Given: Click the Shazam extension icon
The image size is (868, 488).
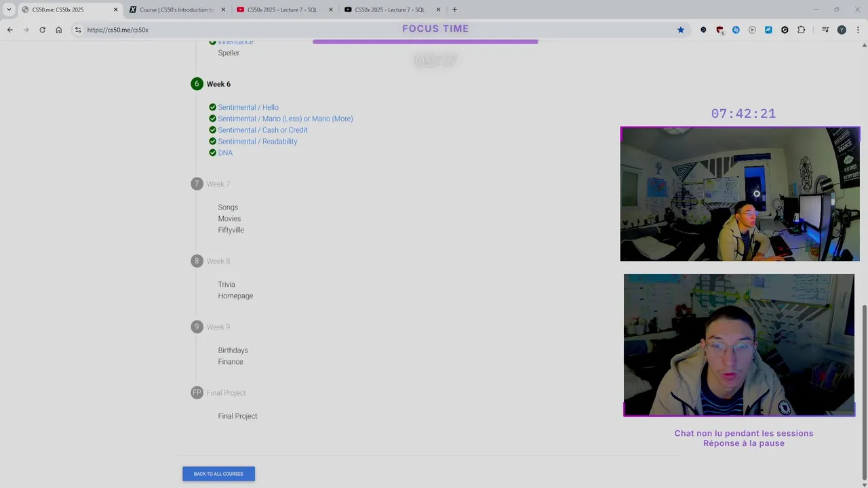Looking at the screenshot, I should point(736,30).
